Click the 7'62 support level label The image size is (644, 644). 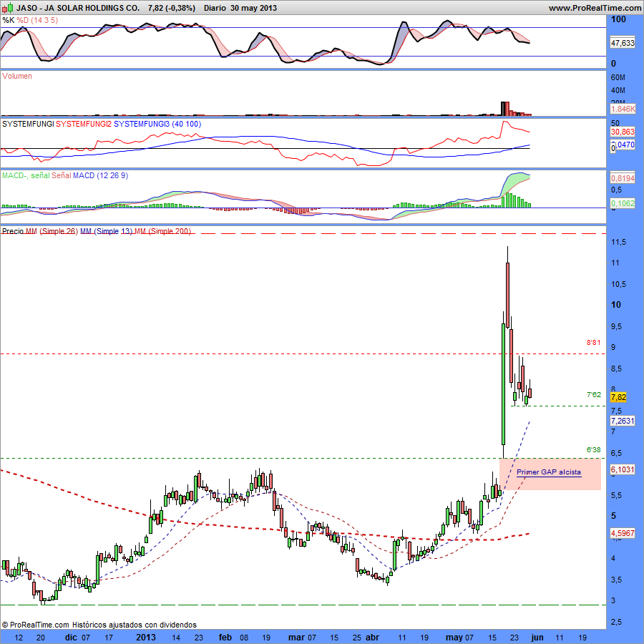593,395
